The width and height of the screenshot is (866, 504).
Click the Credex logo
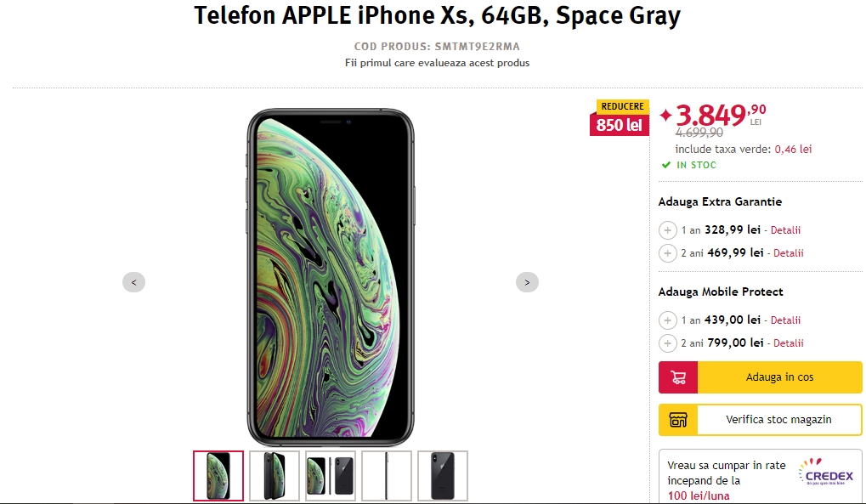(x=827, y=474)
